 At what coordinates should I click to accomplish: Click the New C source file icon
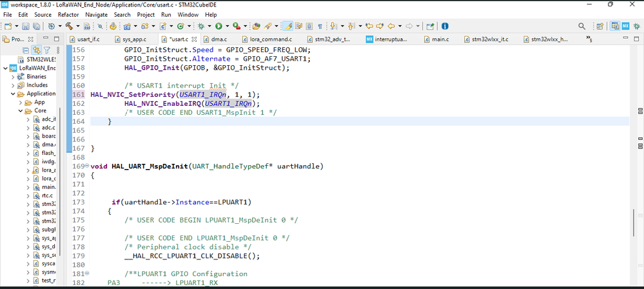click(162, 26)
